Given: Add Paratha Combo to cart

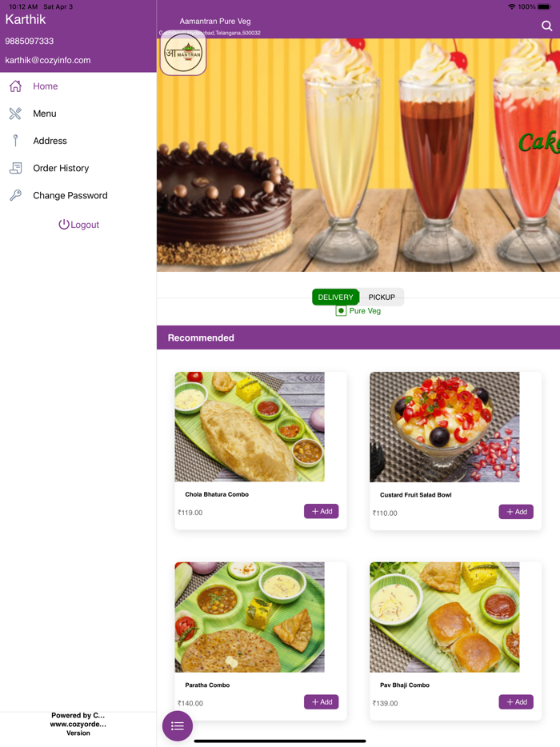Looking at the screenshot, I should point(322,701).
